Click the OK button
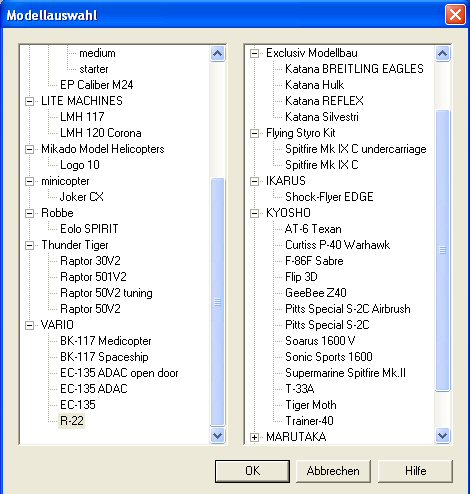The image size is (470, 494). (252, 471)
